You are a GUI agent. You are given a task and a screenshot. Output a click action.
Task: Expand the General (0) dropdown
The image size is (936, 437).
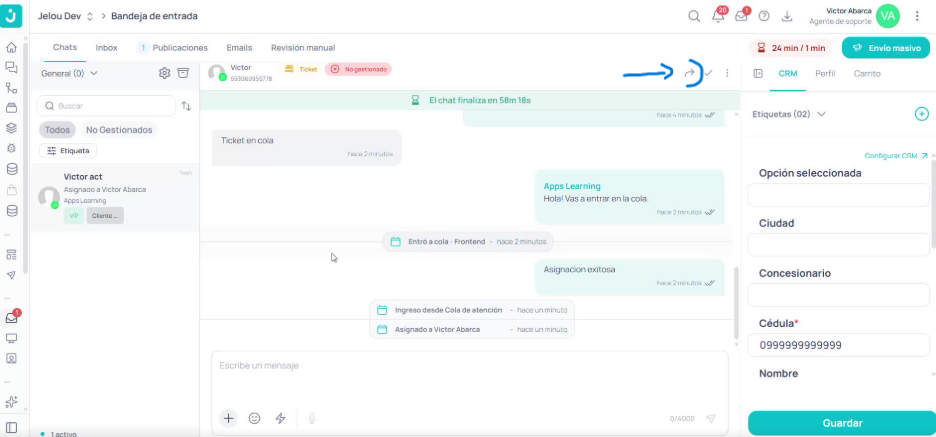tap(69, 73)
